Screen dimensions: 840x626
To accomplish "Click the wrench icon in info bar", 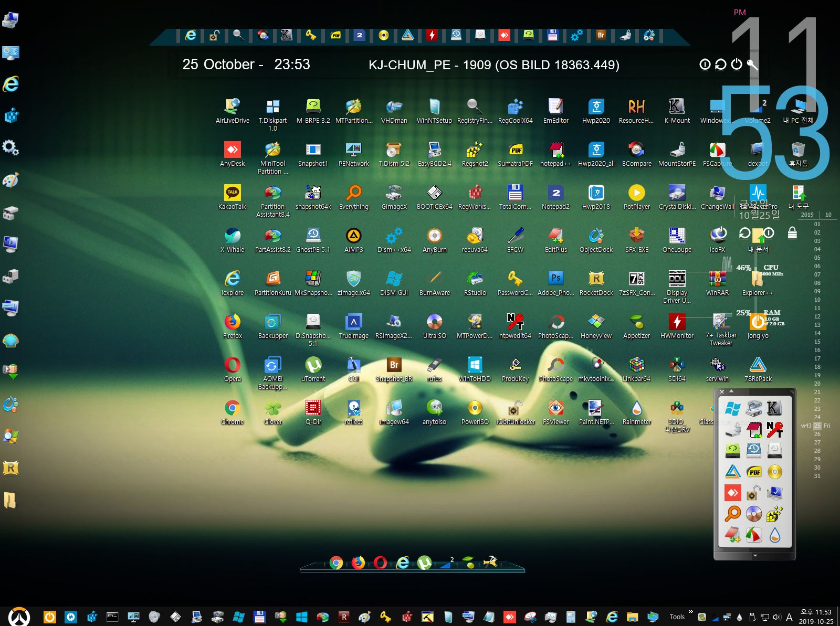I will tap(752, 65).
